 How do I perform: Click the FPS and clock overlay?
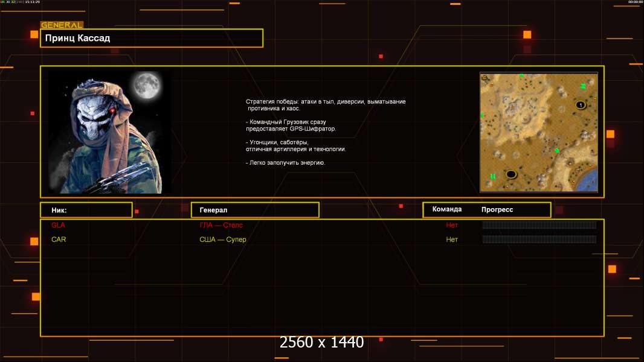pos(20,2)
